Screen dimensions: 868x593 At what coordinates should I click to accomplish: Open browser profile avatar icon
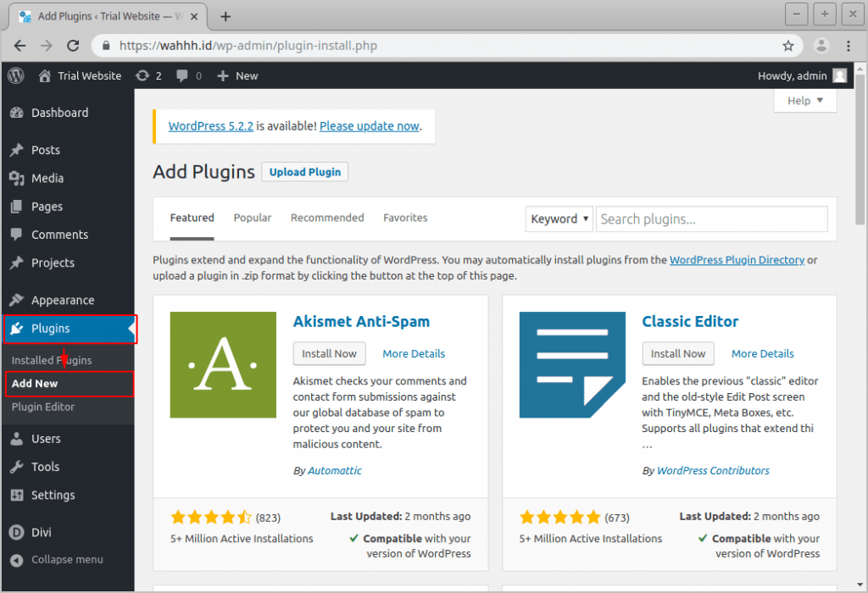[x=821, y=46]
